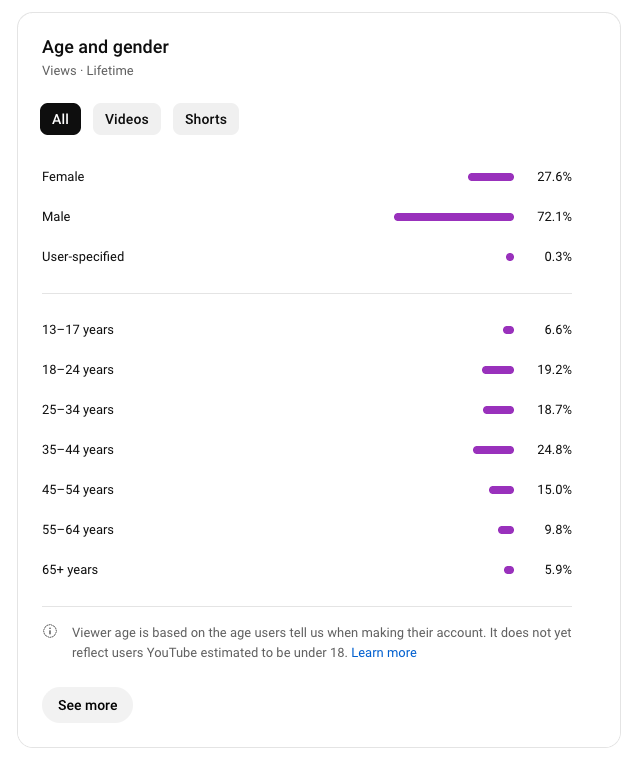
Task: Click the 18–24 years bar
Action: pos(498,370)
